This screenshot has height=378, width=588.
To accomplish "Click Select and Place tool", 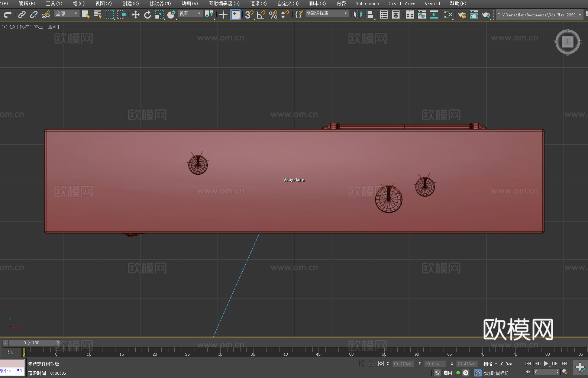I will [171, 14].
